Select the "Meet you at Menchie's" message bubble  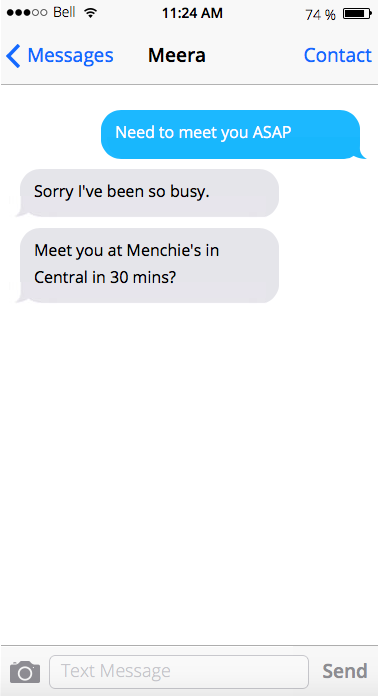(x=147, y=265)
